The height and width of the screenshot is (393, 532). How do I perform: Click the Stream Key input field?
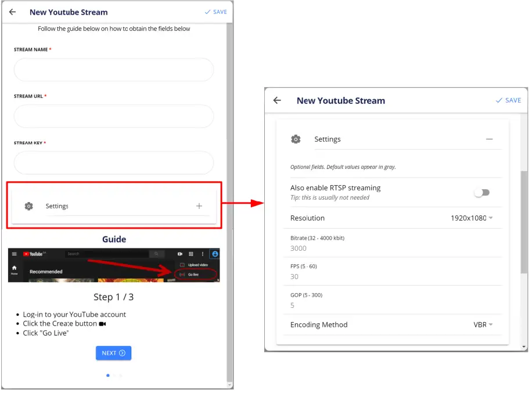tap(114, 163)
